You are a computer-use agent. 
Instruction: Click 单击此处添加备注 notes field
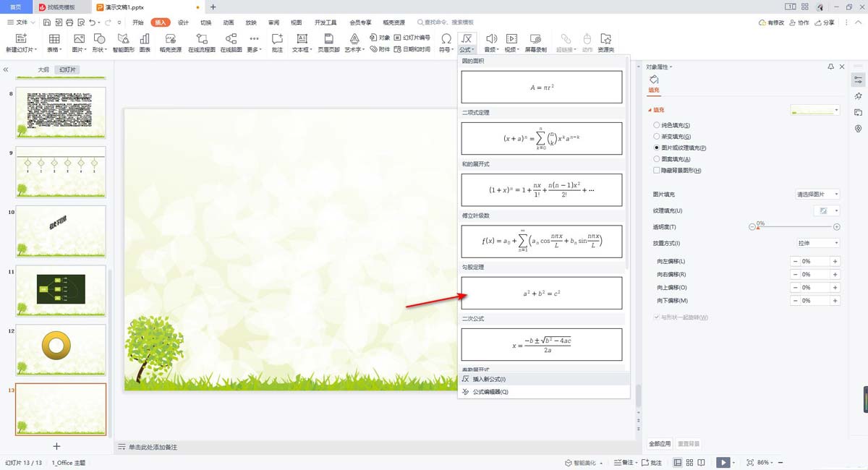[x=153, y=448]
